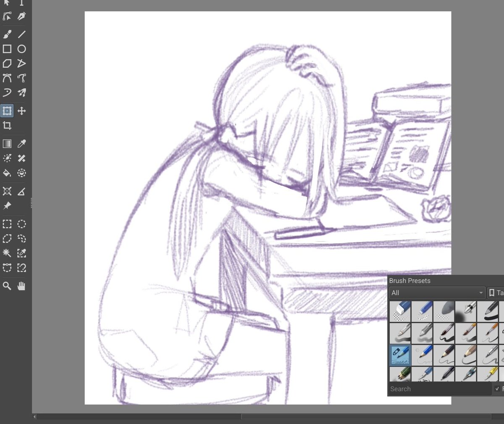The height and width of the screenshot is (424, 504).
Task: Select the Crop tool
Action: pyautogui.click(x=7, y=125)
